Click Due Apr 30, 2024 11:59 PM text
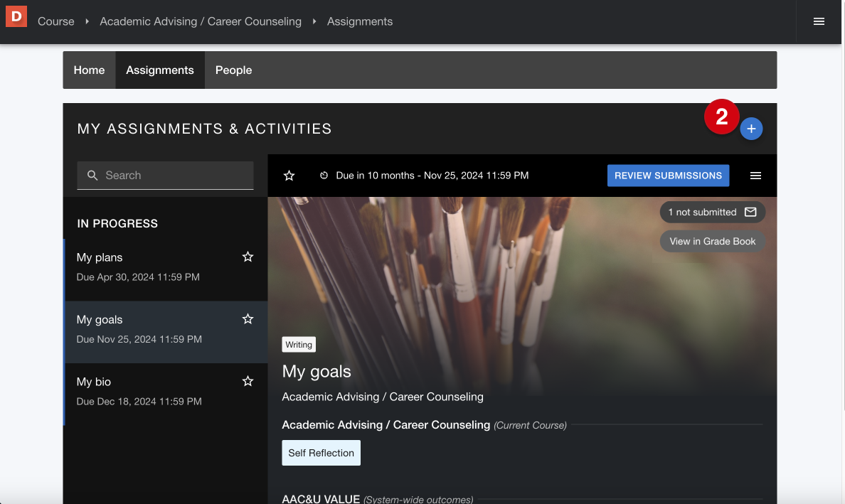 (138, 277)
